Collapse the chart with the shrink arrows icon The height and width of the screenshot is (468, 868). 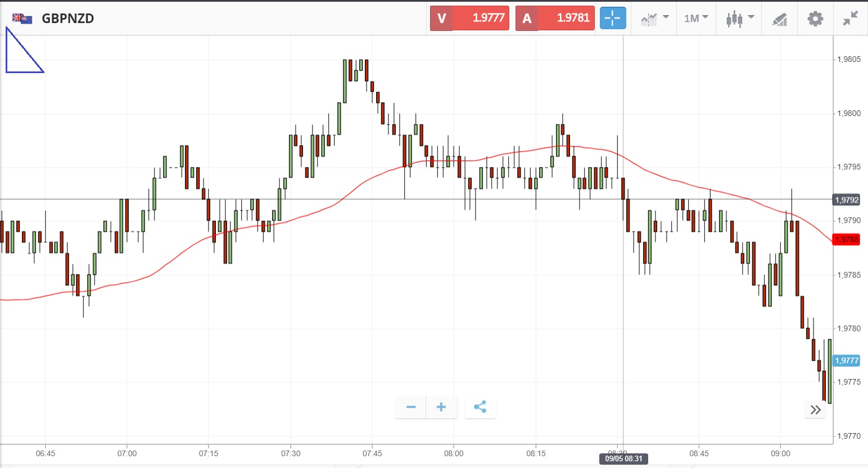(851, 19)
